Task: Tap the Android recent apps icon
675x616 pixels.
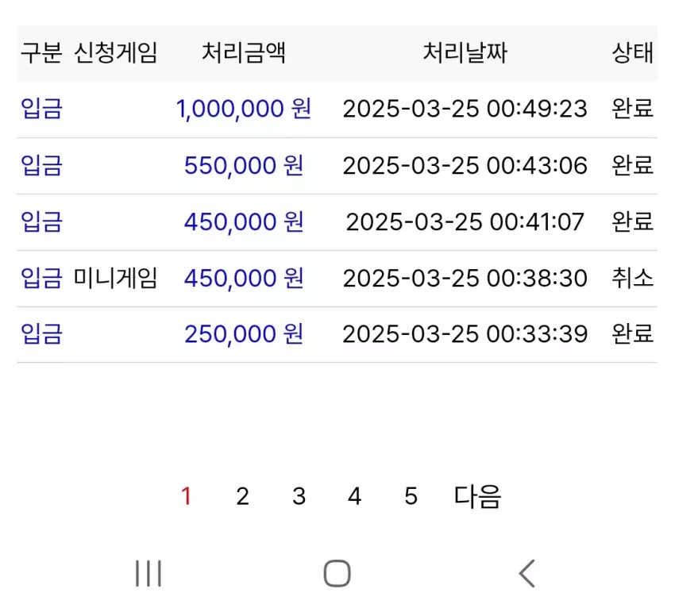Action: pyautogui.click(x=148, y=573)
